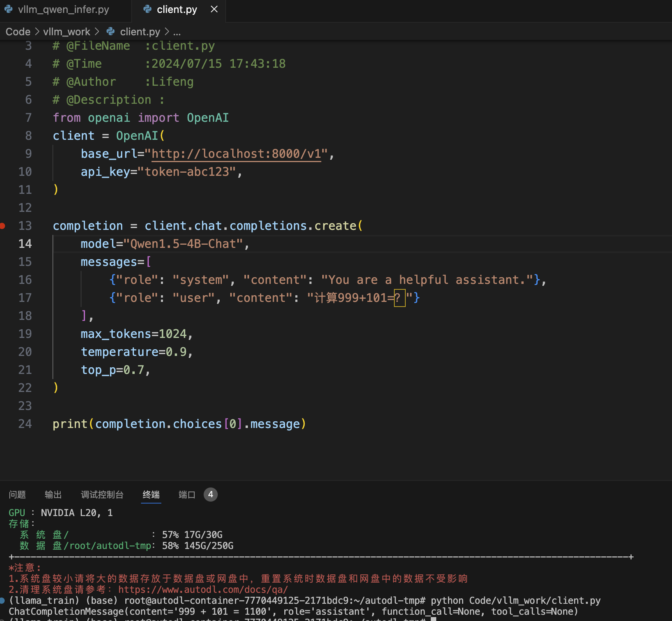Open the autodl docs link in terminal
The width and height of the screenshot is (672, 621).
pos(203,589)
